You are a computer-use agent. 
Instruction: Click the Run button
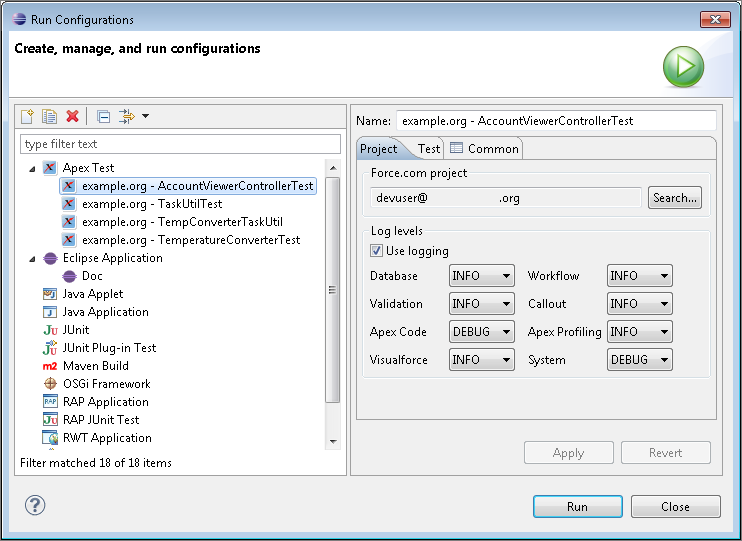click(578, 507)
